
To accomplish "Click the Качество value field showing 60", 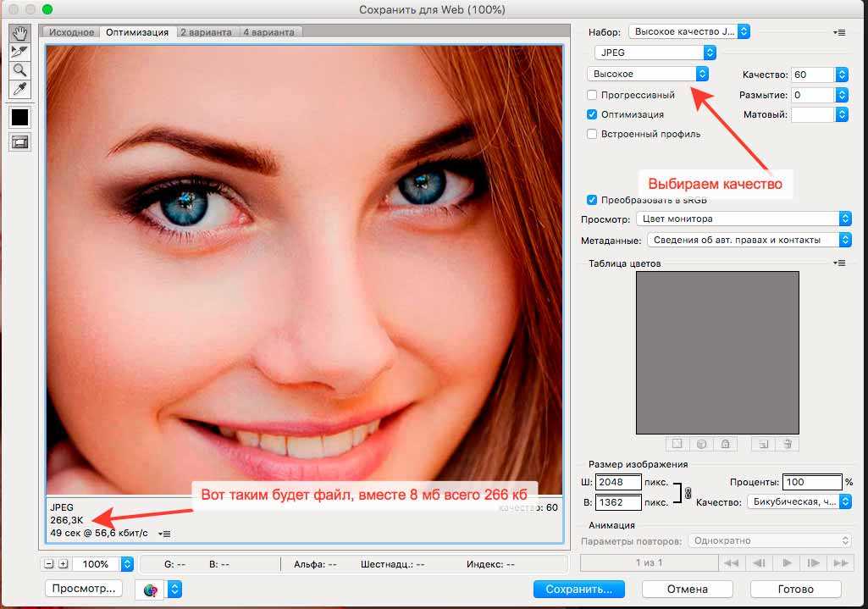I will click(x=813, y=75).
